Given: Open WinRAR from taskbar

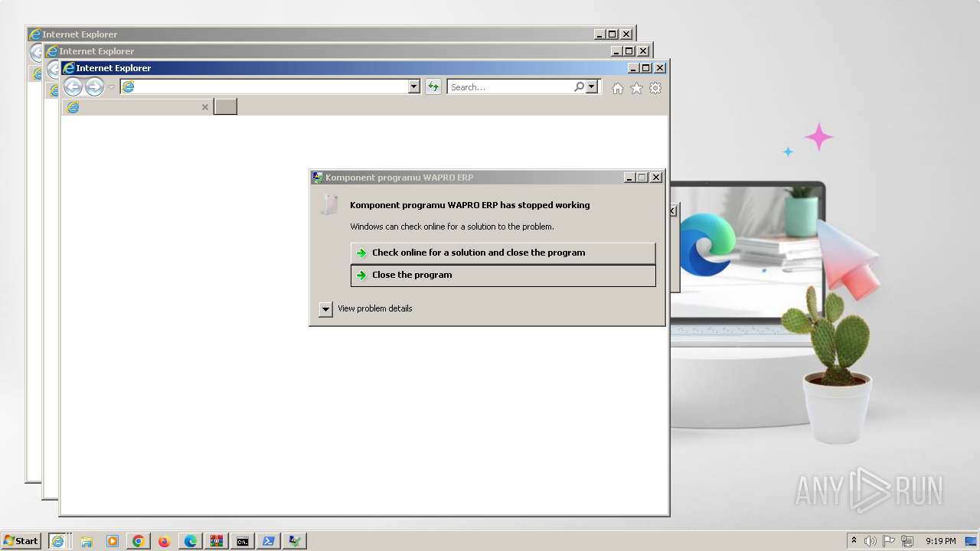Looking at the screenshot, I should (217, 541).
